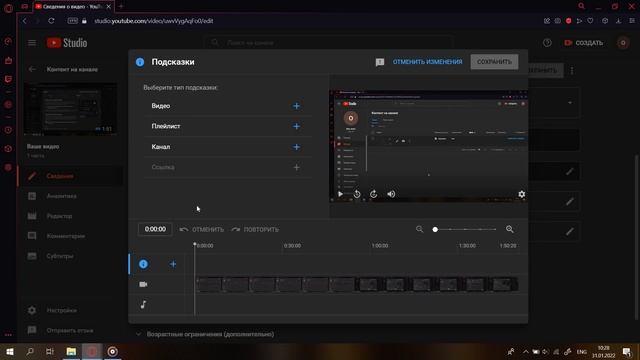Click ОТМЕНИТЬ ИЗМЕНЕНИЯ link
This screenshot has width=640, height=360.
coord(427,62)
